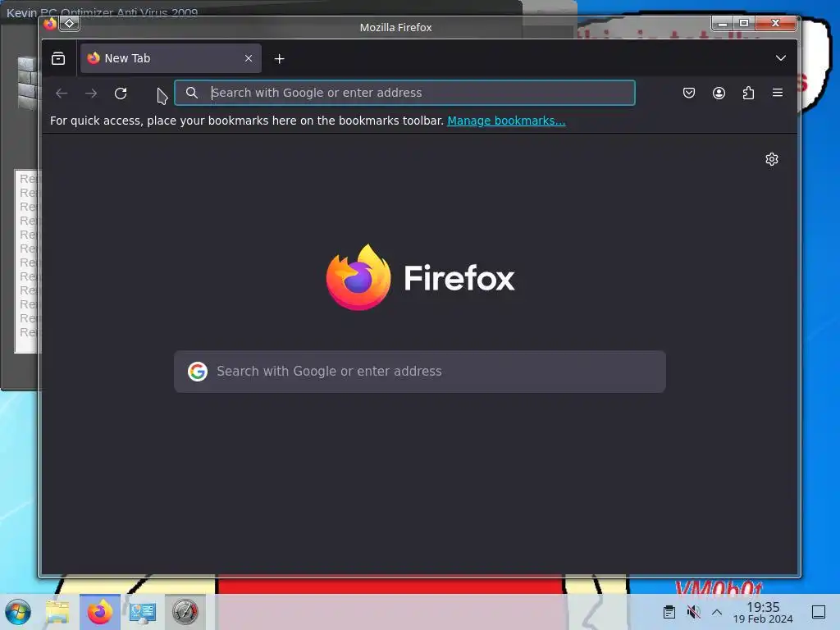
Task: Open the gauge app in taskbar
Action: tap(185, 612)
